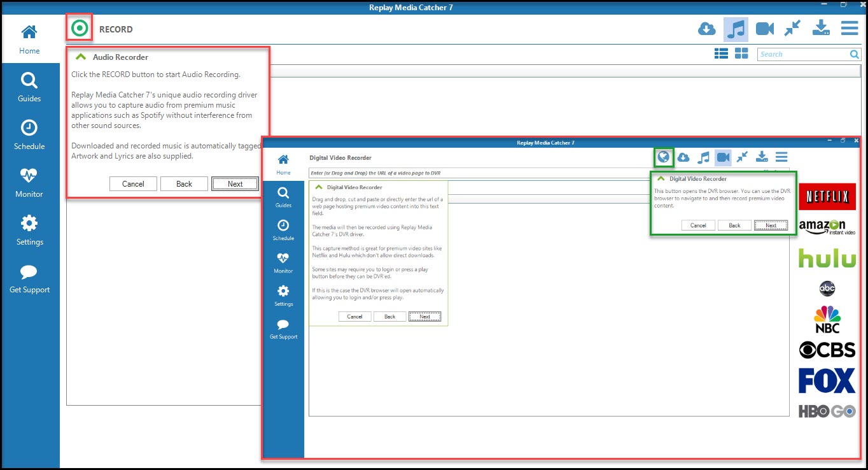868x470 pixels.
Task: Open Monitor in inner window sidebar
Action: pyautogui.click(x=283, y=263)
